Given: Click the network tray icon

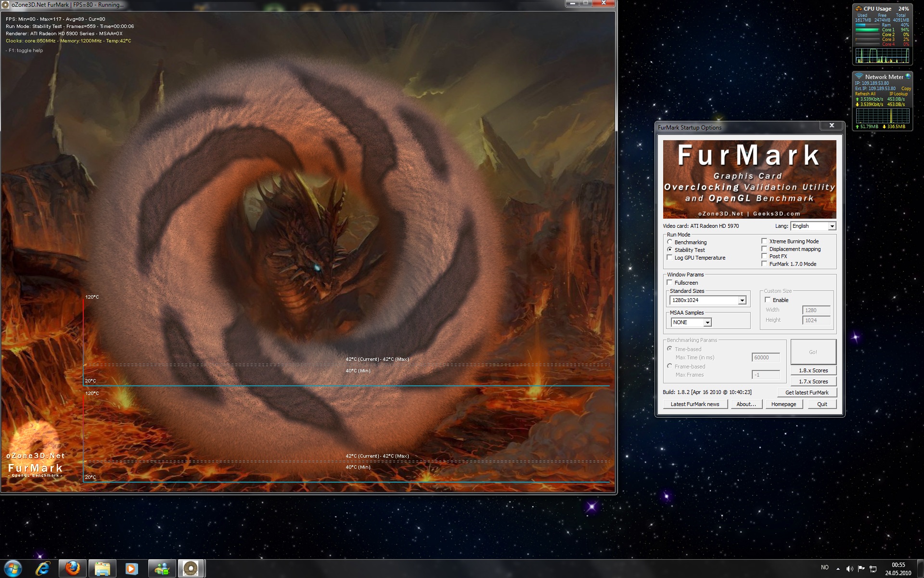Looking at the screenshot, I should point(873,568).
